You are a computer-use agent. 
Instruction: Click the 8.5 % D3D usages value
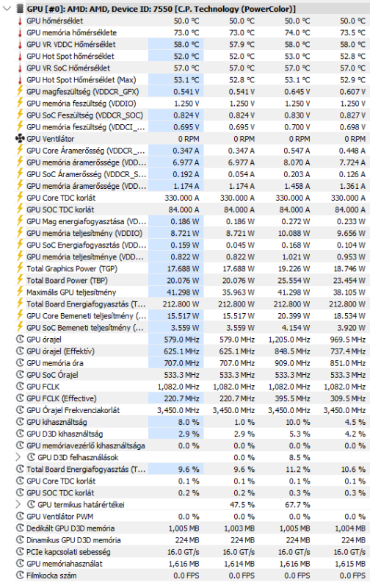(x=300, y=457)
